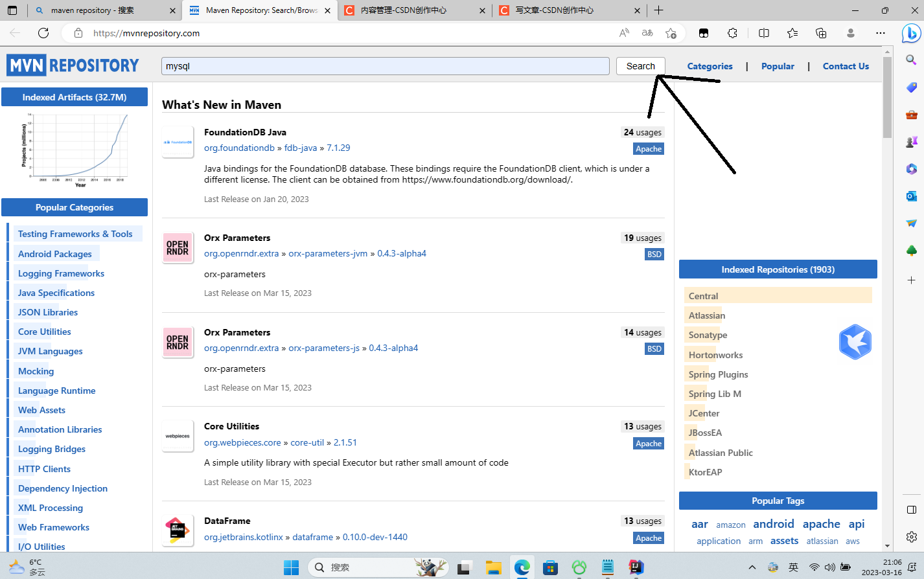Open sidebar shopping tag icon
This screenshot has width=924, height=579.
[x=911, y=87]
